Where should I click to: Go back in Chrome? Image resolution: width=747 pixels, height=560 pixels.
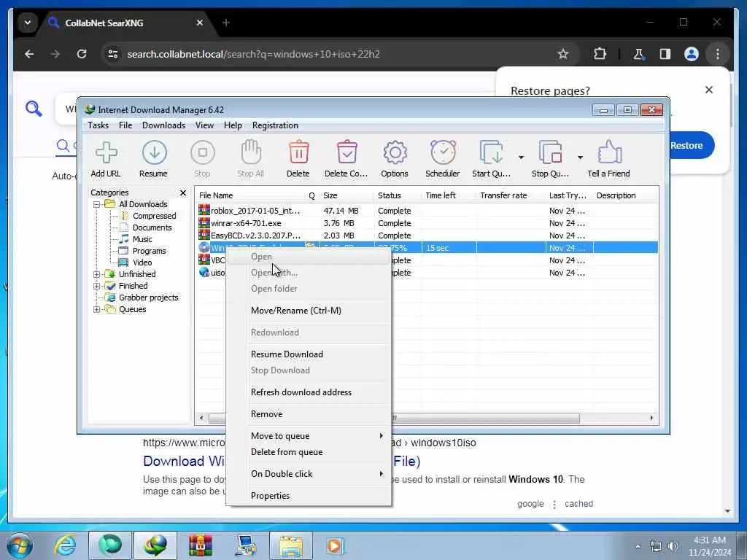pyautogui.click(x=29, y=54)
